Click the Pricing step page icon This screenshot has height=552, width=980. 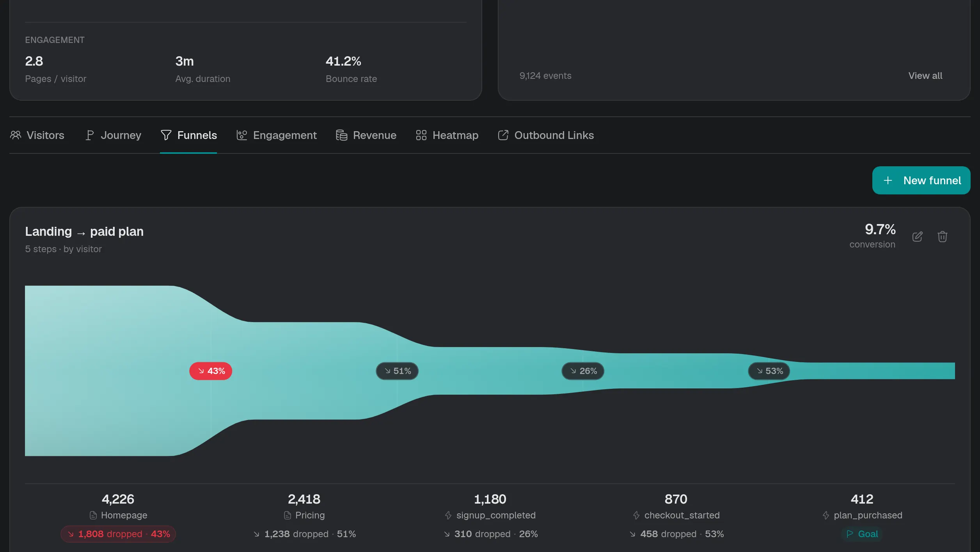click(x=288, y=515)
